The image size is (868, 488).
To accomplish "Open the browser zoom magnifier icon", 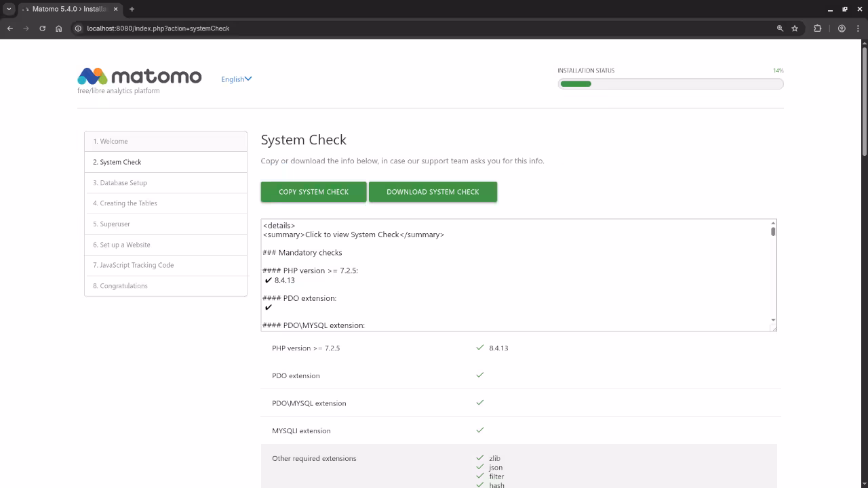I will click(x=780, y=28).
